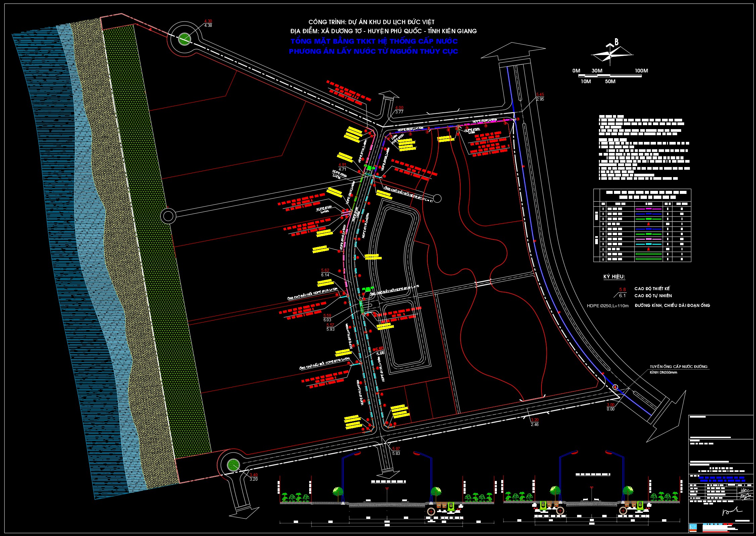Select the 3.20 / 2.46 elevation label
The height and width of the screenshot is (536, 756).
pyautogui.click(x=534, y=422)
